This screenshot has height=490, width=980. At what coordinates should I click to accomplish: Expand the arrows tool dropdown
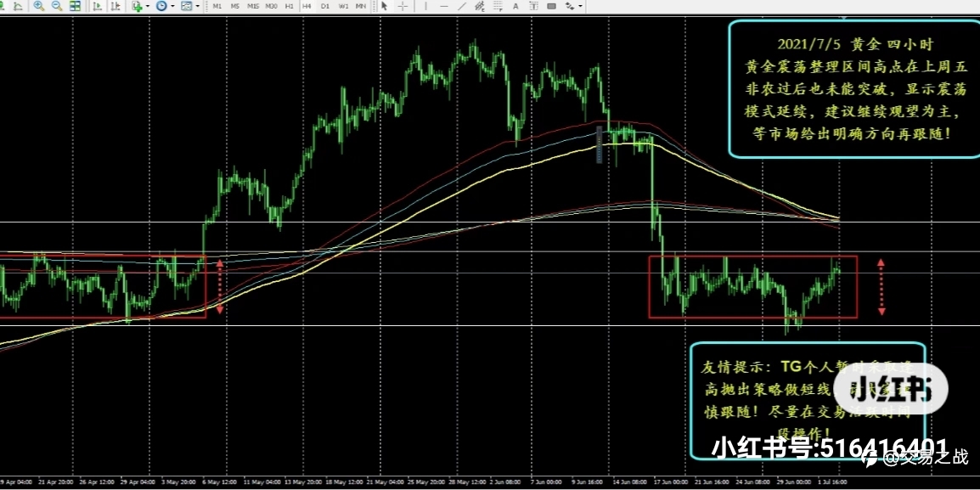[x=581, y=6]
